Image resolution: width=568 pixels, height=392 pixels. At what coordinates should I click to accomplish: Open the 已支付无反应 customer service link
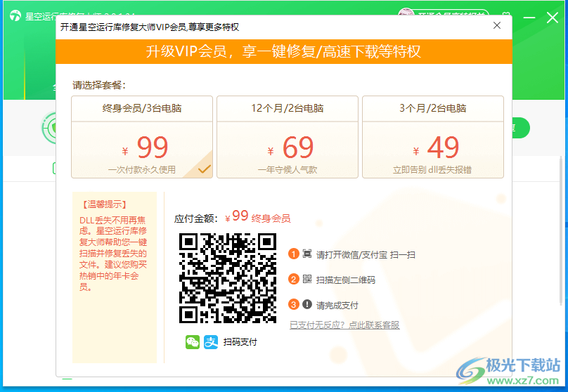[344, 325]
